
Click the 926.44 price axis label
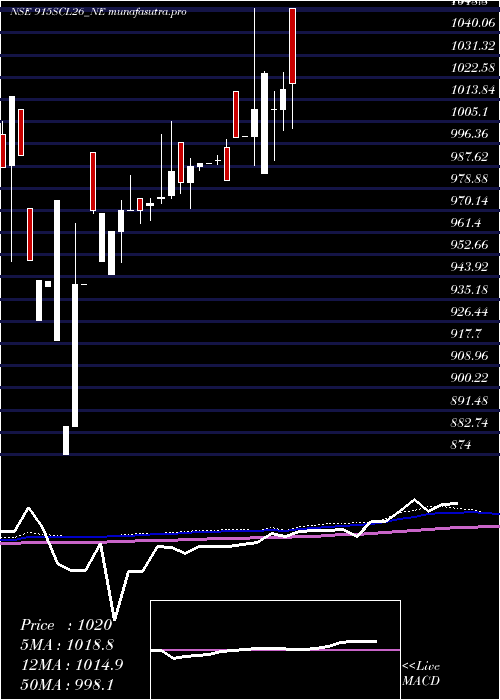pos(470,312)
